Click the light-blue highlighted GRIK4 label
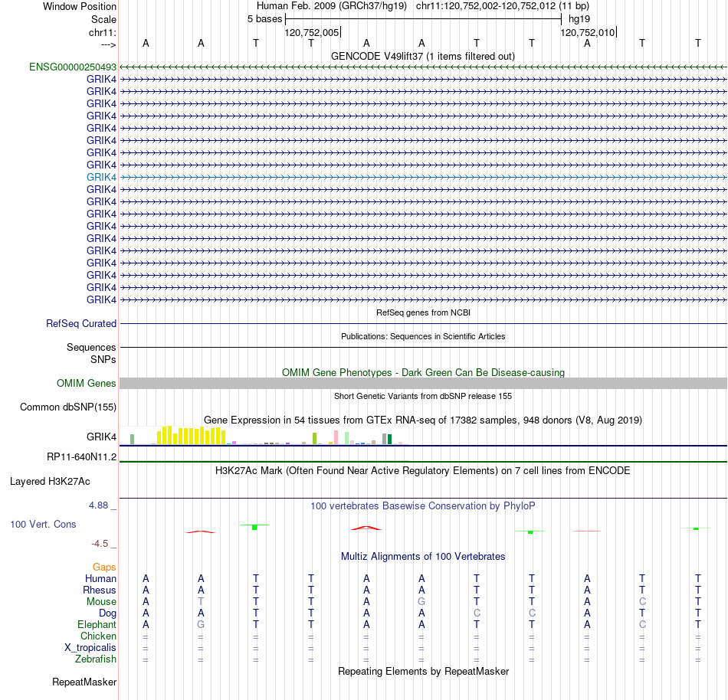This screenshot has width=728, height=700. pyautogui.click(x=101, y=177)
